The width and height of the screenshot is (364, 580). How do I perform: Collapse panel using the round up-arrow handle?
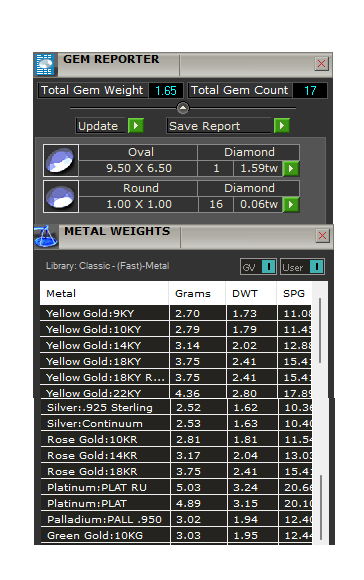pos(183,108)
